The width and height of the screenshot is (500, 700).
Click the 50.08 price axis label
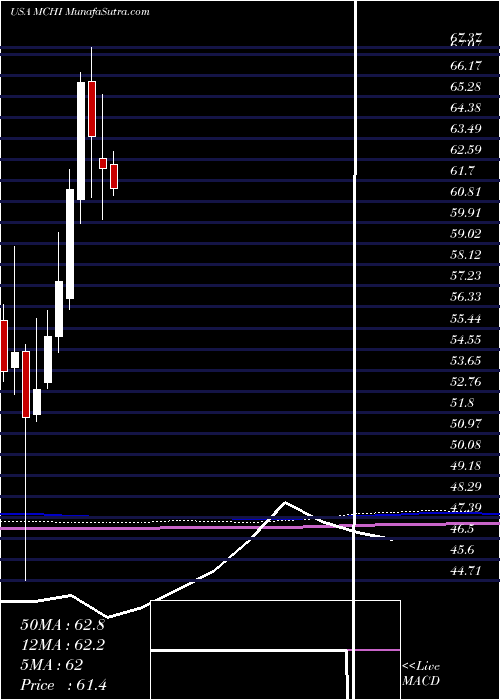[466, 445]
